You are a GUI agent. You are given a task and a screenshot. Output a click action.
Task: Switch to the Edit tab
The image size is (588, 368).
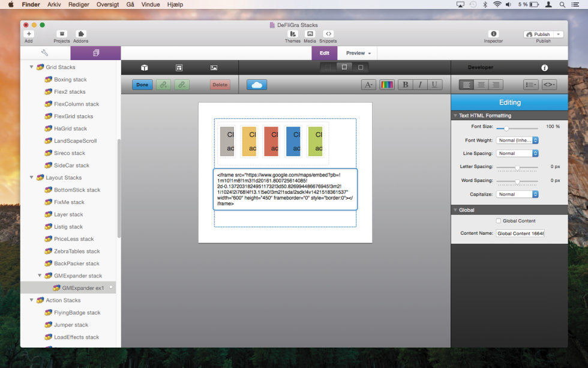coord(325,53)
